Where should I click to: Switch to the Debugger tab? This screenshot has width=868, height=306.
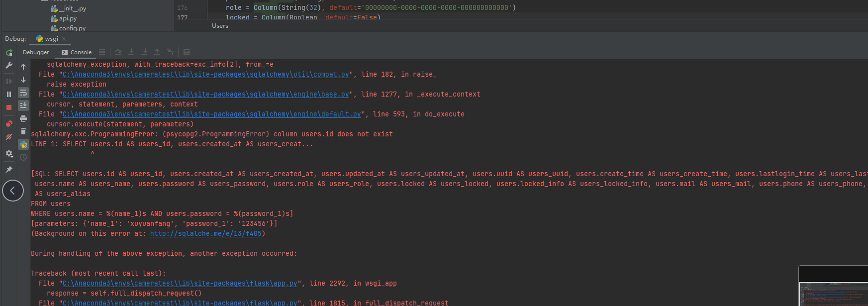pyautogui.click(x=36, y=52)
